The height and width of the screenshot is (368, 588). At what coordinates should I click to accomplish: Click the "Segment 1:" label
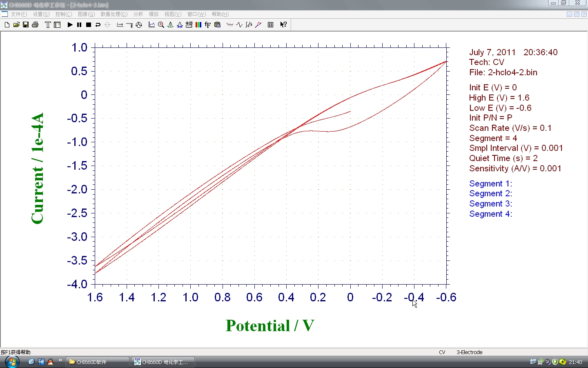pos(490,184)
